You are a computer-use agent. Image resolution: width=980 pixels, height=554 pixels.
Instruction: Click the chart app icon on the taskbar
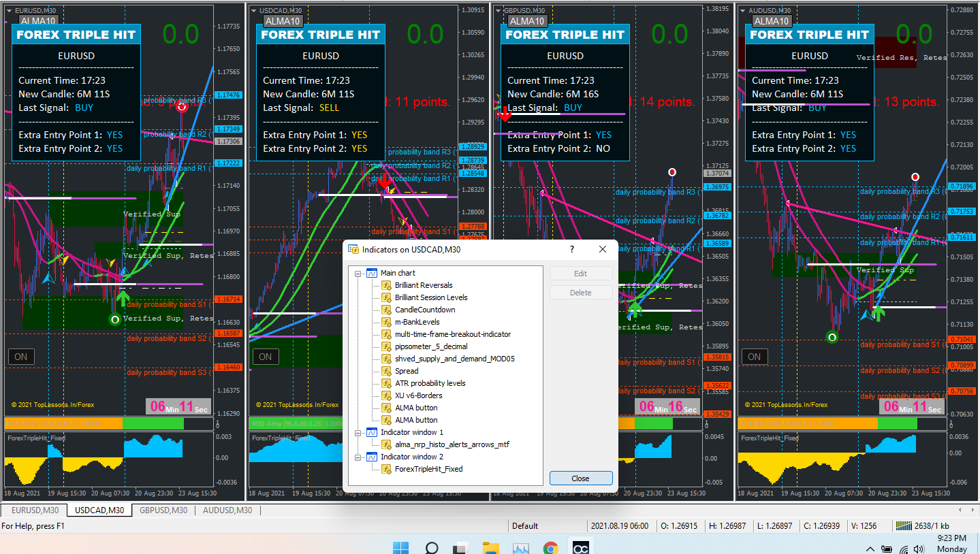pos(521,547)
